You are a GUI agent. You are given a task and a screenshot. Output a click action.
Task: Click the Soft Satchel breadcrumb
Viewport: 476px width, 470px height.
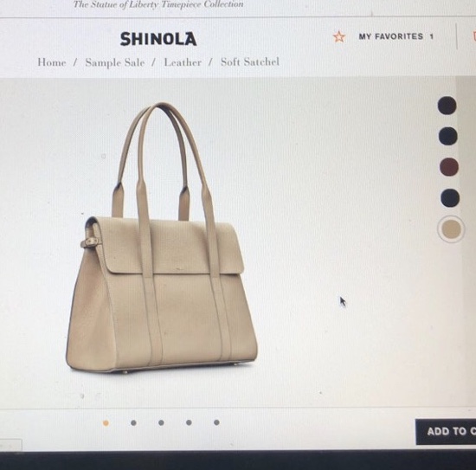coord(250,62)
